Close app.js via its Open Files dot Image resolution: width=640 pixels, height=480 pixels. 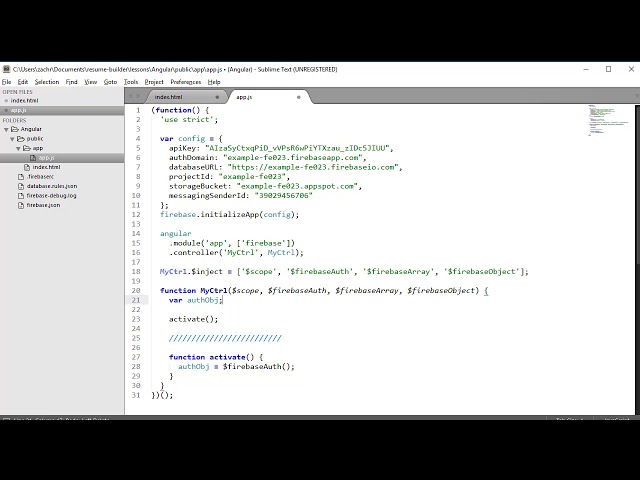tap(6, 110)
